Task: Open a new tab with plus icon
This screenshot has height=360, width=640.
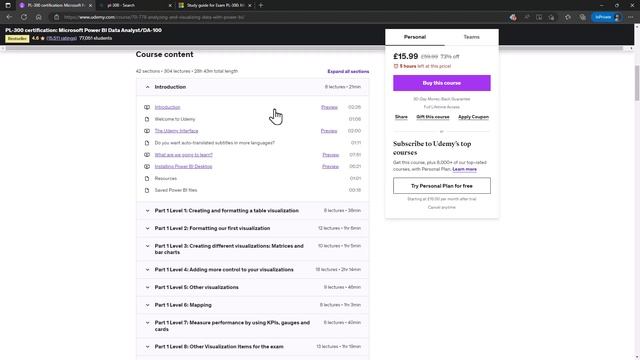Action: pos(261,5)
